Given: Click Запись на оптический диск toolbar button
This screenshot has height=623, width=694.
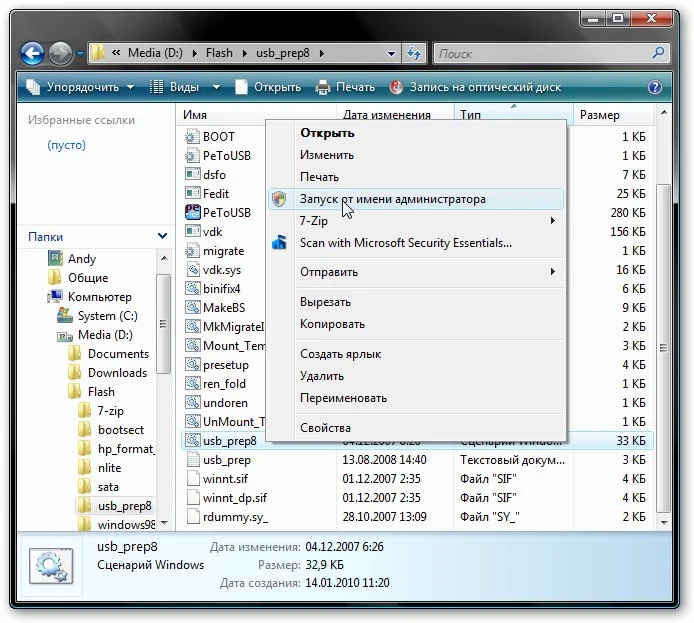Looking at the screenshot, I should click(x=476, y=87).
